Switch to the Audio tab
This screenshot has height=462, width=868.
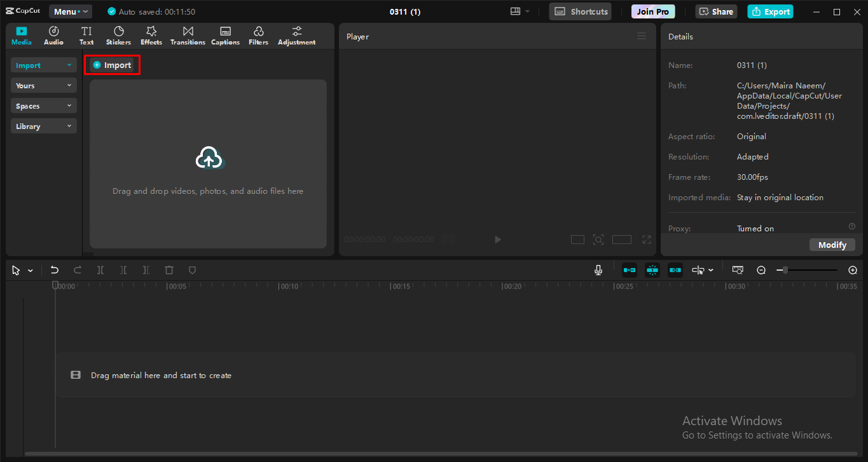tap(53, 36)
